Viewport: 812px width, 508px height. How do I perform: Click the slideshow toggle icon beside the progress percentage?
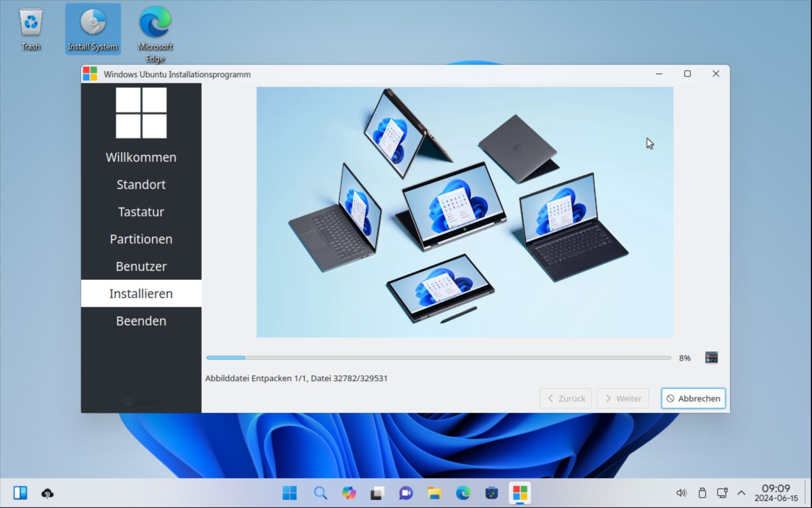(711, 357)
